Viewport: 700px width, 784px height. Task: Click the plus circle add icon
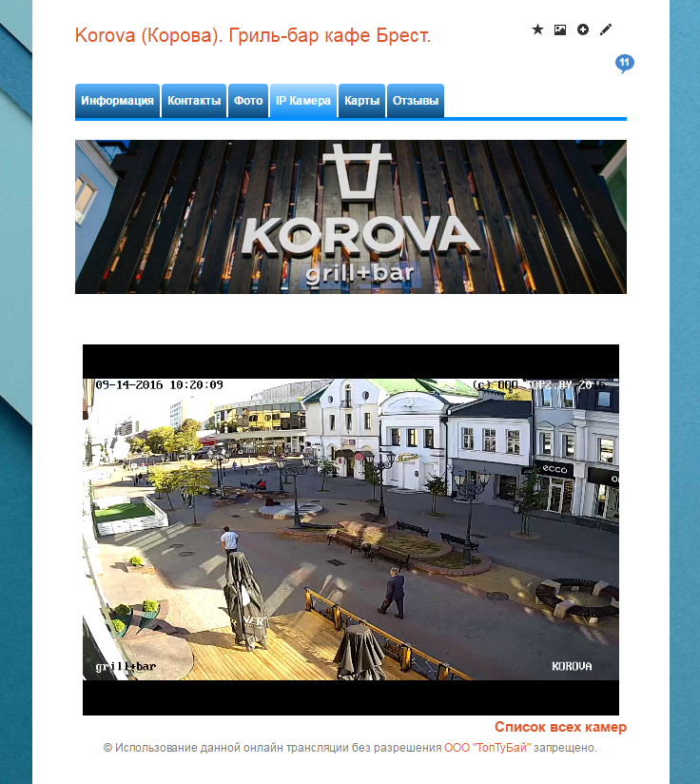point(583,30)
